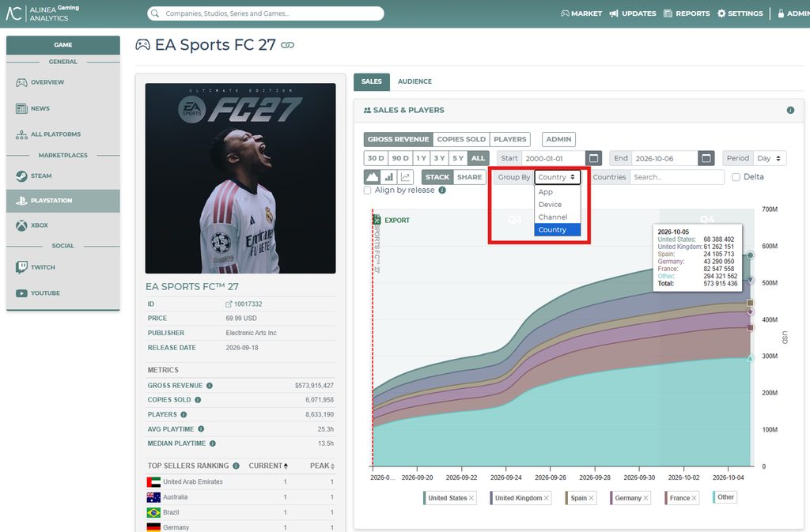Select the Players metric button

tap(510, 139)
